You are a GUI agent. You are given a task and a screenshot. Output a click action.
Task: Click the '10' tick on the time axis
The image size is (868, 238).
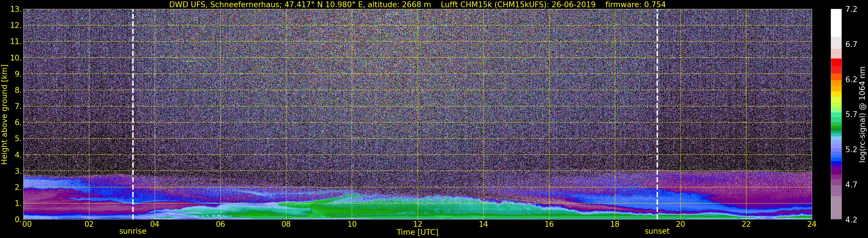(351, 224)
